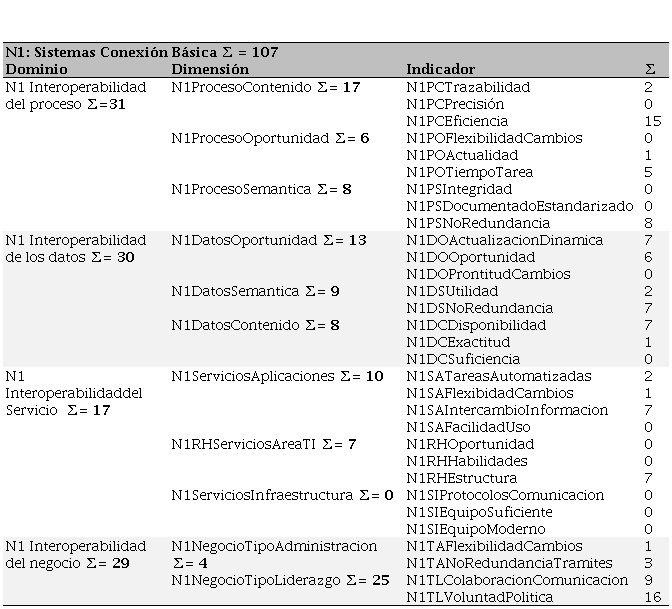Click the N1NegocioTipoLiderazgo dimension cell
The image size is (672, 609).
click(280, 580)
